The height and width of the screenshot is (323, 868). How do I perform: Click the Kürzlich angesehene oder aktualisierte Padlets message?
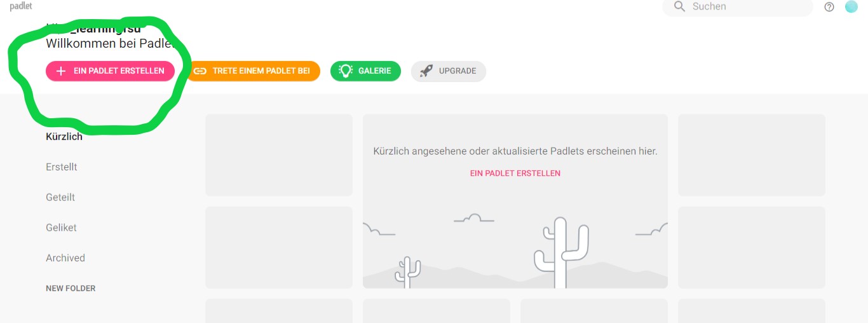pyautogui.click(x=515, y=151)
